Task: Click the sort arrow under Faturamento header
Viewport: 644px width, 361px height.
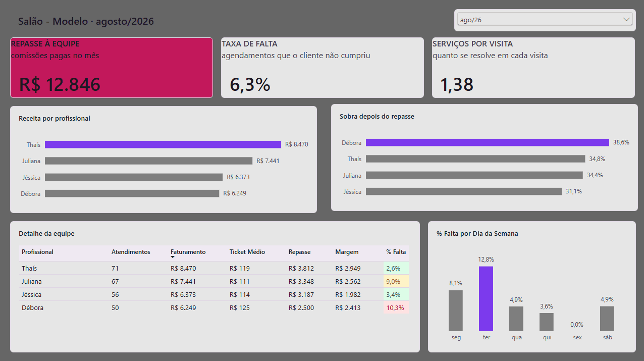Action: point(173,257)
